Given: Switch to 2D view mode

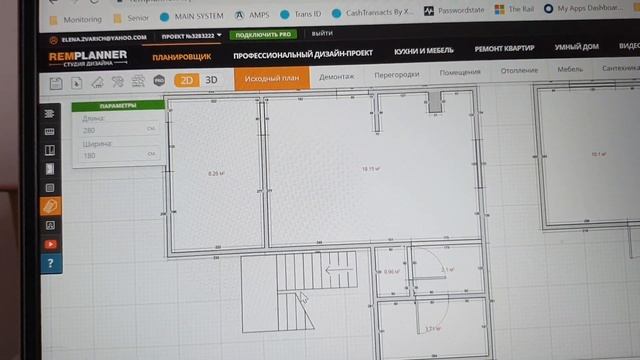Looking at the screenshot, I should (x=187, y=80).
